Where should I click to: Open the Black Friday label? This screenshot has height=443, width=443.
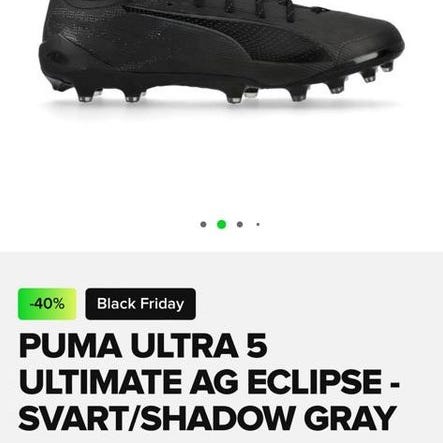pyautogui.click(x=140, y=304)
